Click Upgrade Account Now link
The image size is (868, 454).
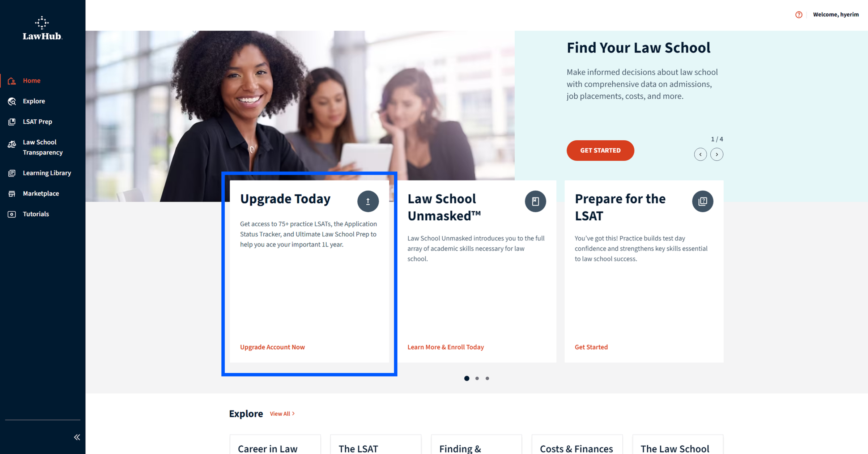pos(272,347)
